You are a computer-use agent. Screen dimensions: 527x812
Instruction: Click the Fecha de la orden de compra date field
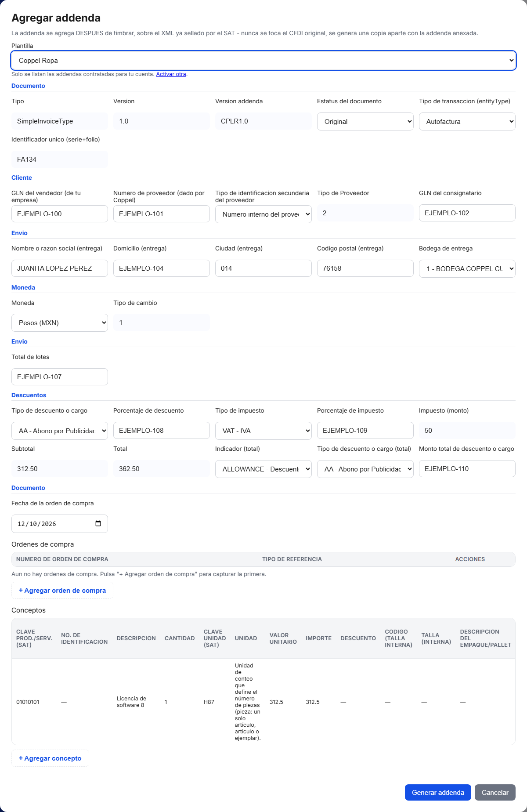(60, 524)
